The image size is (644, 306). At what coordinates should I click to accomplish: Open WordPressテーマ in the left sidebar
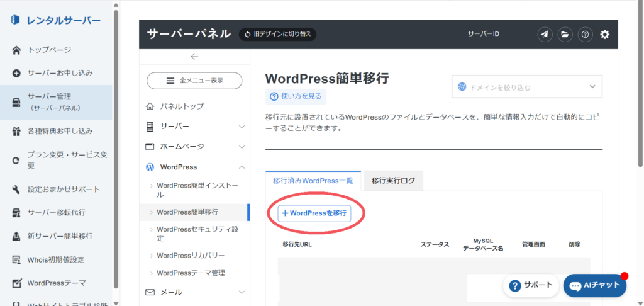tap(56, 283)
